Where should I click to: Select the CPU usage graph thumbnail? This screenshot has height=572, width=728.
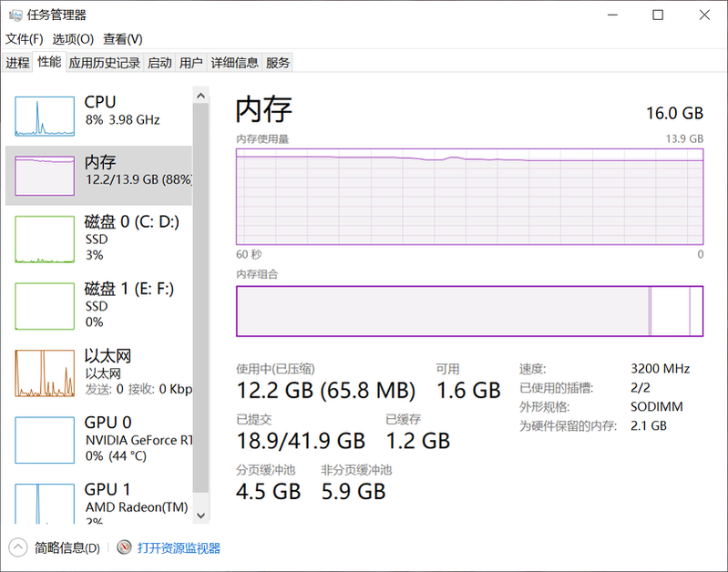(44, 118)
